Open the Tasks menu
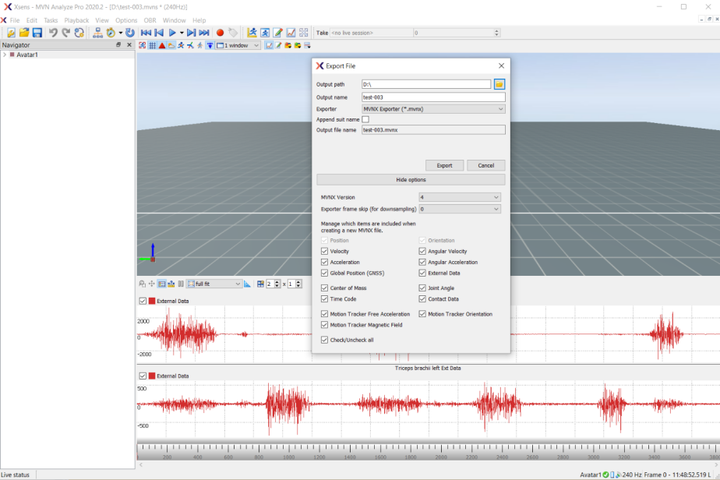 click(50, 20)
